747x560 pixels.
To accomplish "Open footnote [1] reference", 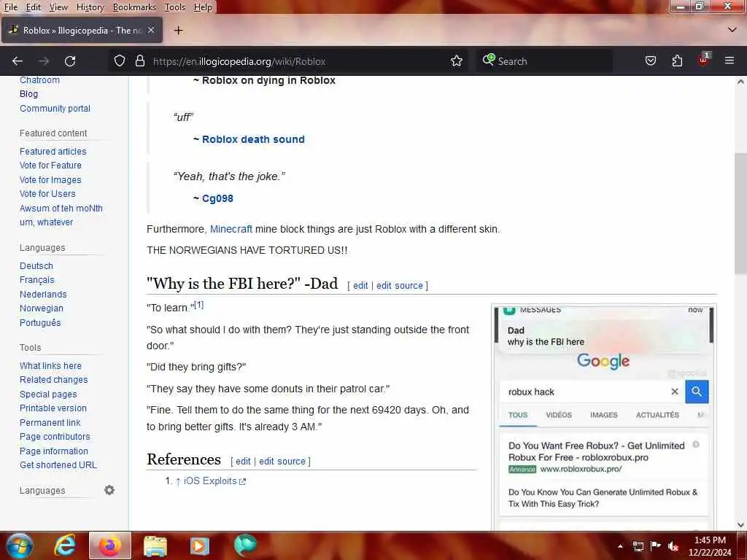I will tap(198, 305).
